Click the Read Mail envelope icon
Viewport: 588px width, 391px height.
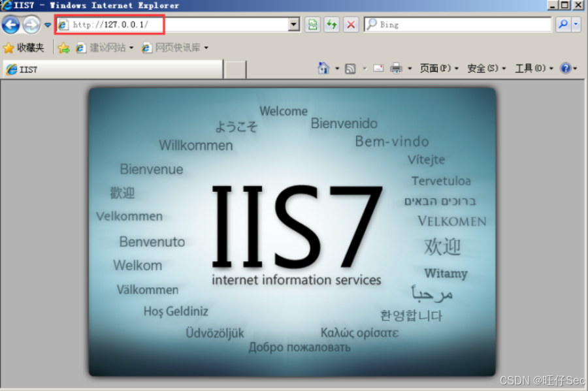[378, 68]
